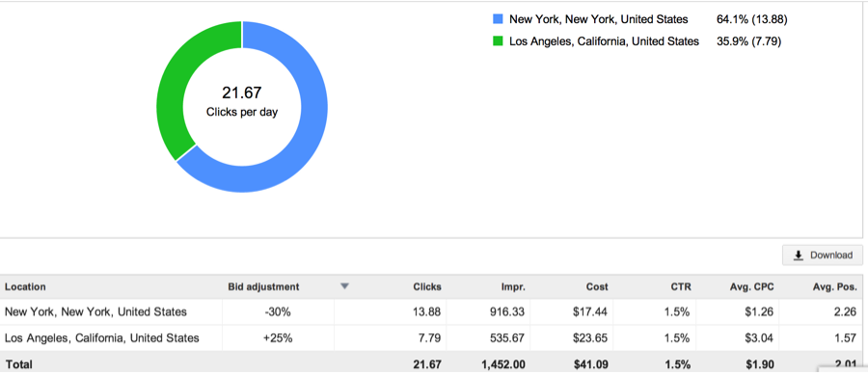Sort by the Cost column header

[x=597, y=286]
